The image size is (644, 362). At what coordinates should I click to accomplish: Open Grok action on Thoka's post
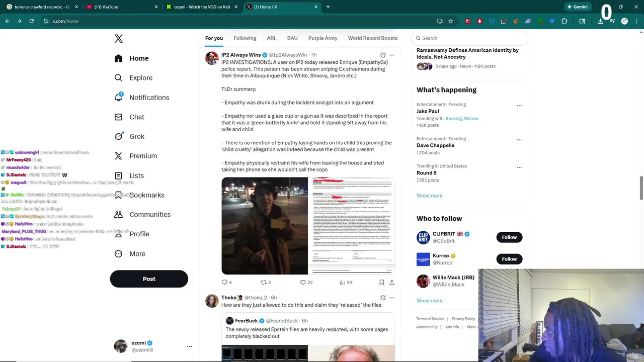pyautogui.click(x=383, y=298)
